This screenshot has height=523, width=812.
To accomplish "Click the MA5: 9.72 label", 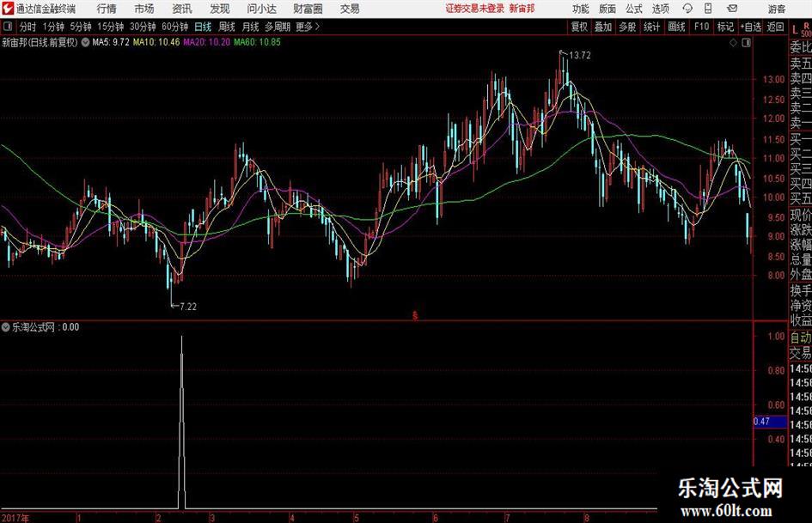I will tap(110, 42).
